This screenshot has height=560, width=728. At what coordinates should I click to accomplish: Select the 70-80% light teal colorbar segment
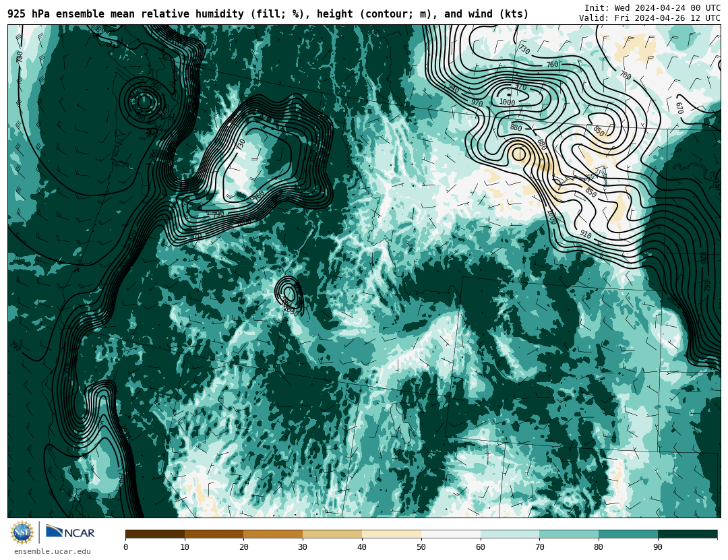click(569, 534)
